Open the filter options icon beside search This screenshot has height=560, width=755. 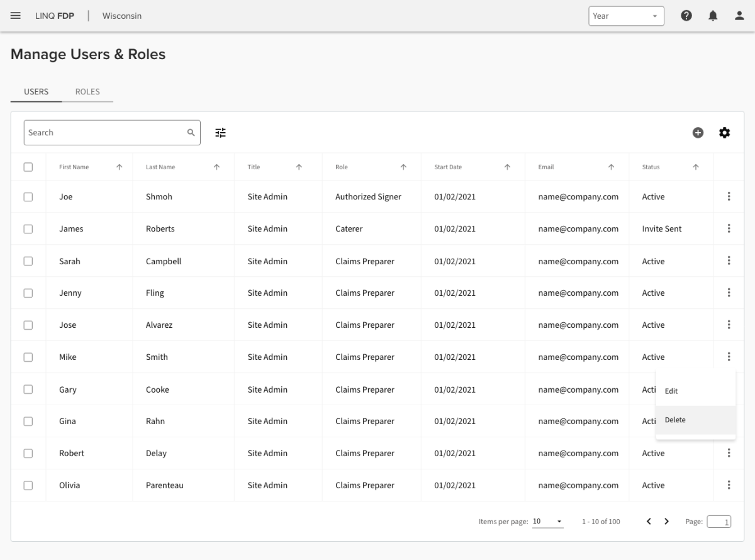(220, 133)
